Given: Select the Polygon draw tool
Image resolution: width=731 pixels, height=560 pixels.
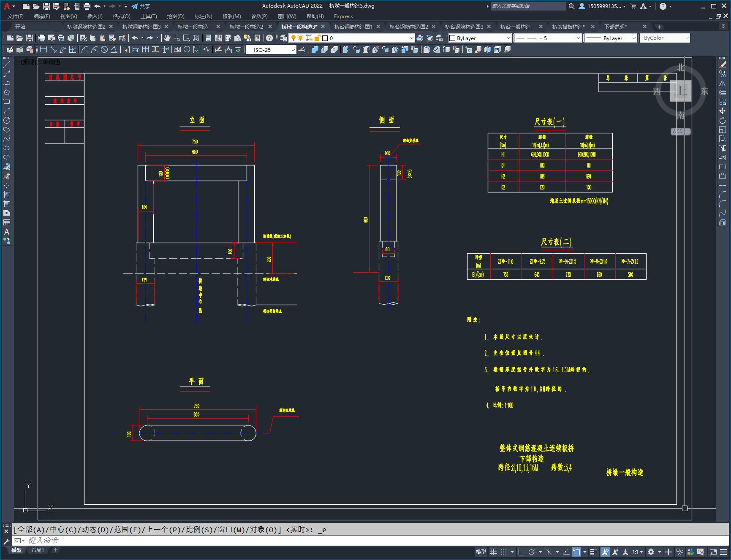Looking at the screenshot, I should pos(7,92).
